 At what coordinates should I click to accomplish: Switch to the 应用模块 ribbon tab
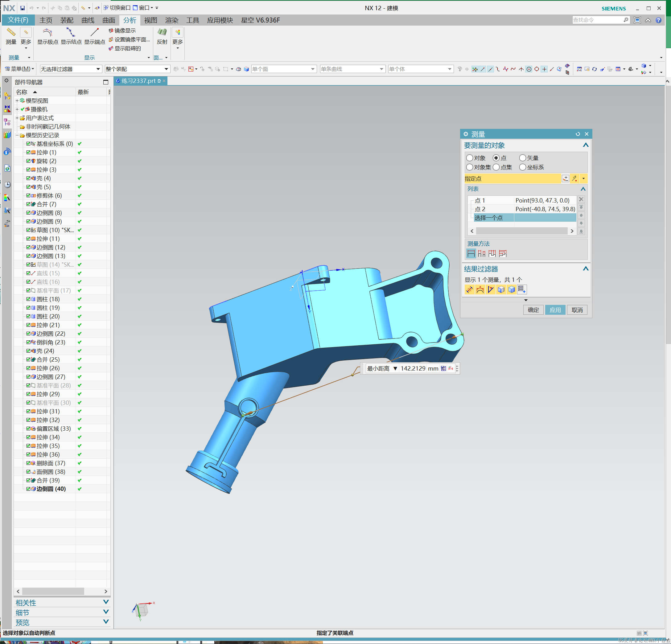[220, 20]
